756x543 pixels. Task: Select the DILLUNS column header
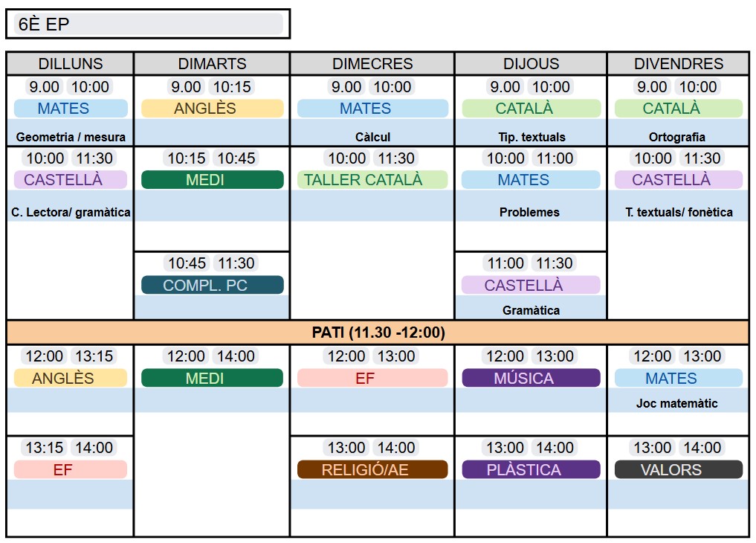tap(71, 64)
